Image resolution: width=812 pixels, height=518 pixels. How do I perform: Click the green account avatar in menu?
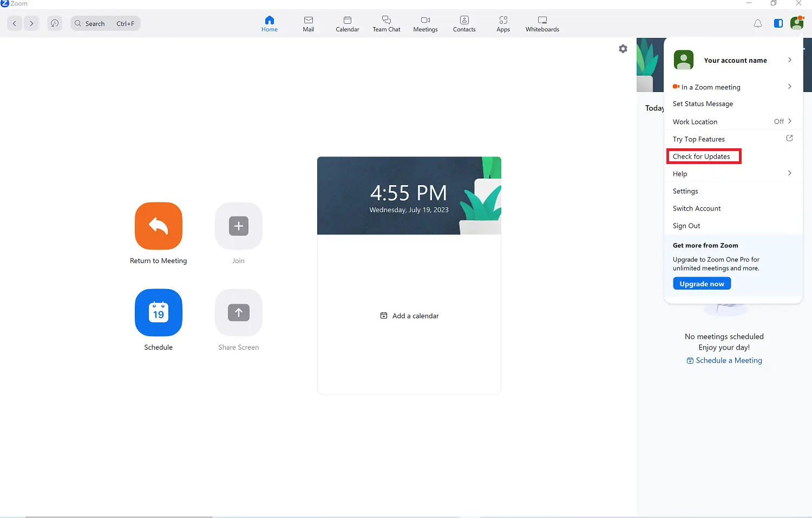point(684,60)
